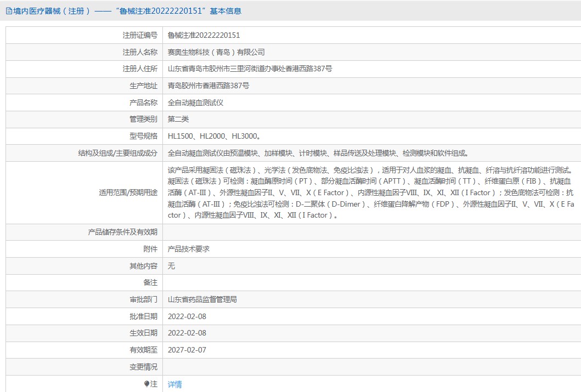
Task: Click the 产品储存条件及有效期 label
Action: 123,232
